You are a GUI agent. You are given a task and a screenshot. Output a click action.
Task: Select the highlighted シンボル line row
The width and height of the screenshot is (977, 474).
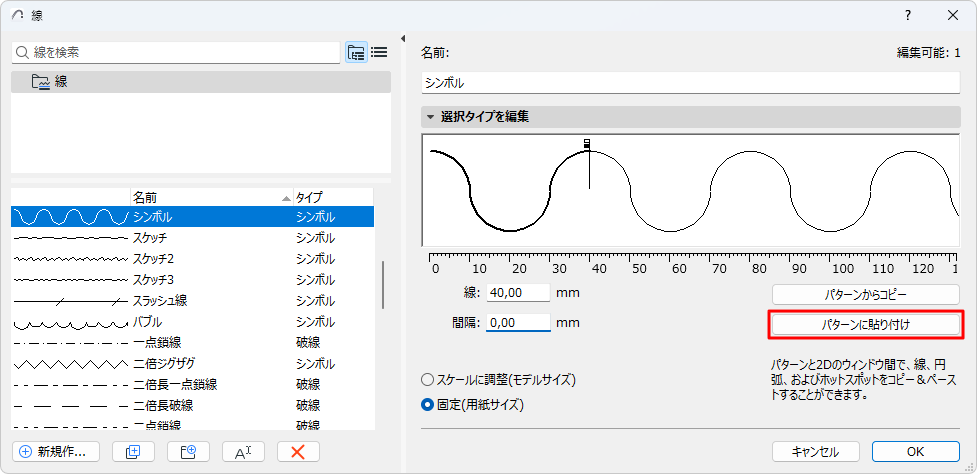click(193, 217)
